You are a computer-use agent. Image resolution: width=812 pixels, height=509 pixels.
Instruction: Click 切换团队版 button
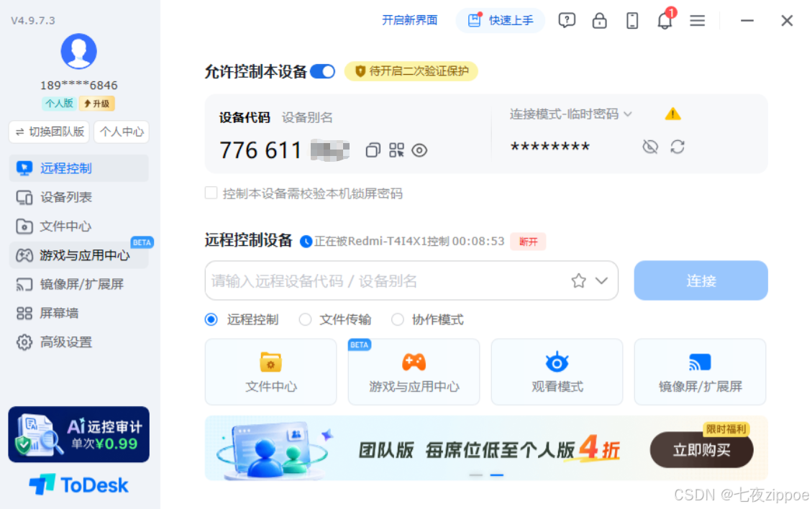point(49,132)
